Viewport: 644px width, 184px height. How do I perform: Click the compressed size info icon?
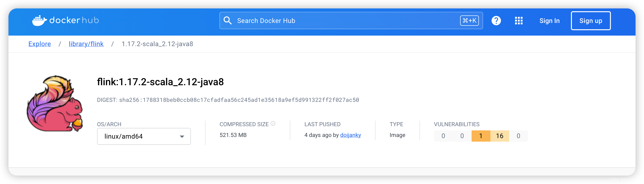[x=273, y=123]
